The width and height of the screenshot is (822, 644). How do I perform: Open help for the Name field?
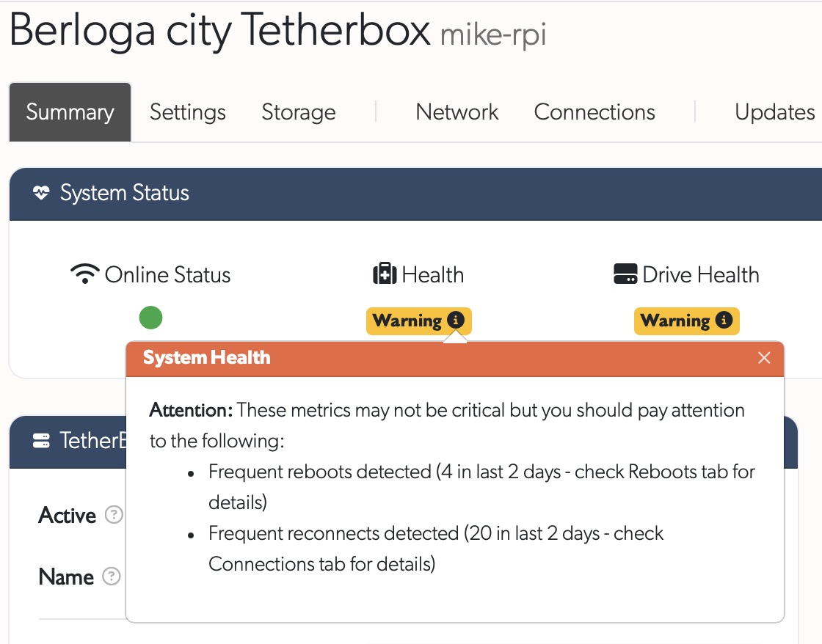(112, 577)
